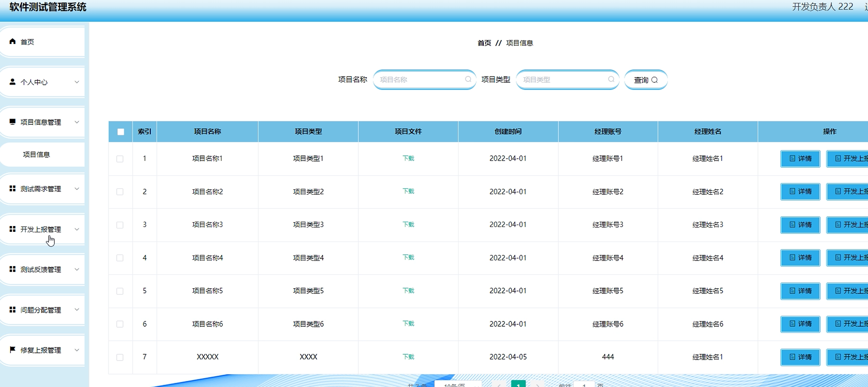This screenshot has height=387, width=868.
Task: Click the flag icon for 修复上报管理
Action: pos(13,349)
